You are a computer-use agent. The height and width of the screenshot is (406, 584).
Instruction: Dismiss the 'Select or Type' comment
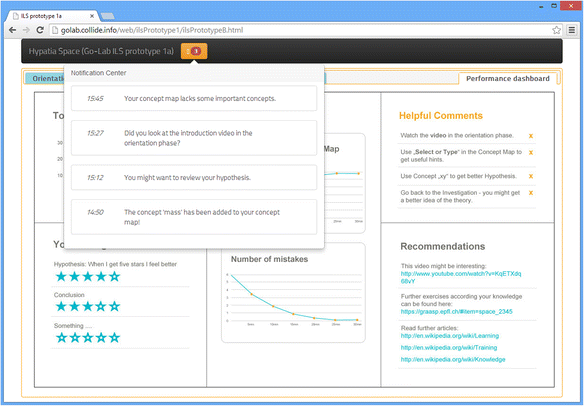click(531, 152)
